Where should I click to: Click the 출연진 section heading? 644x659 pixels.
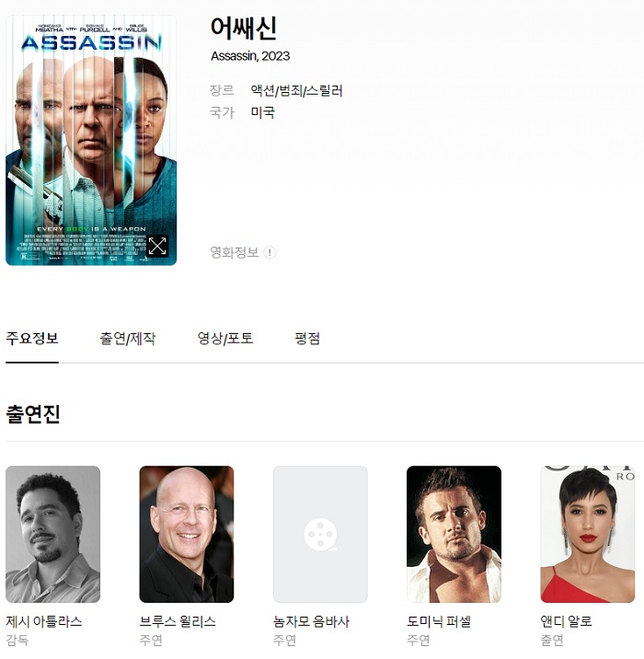pyautogui.click(x=33, y=414)
